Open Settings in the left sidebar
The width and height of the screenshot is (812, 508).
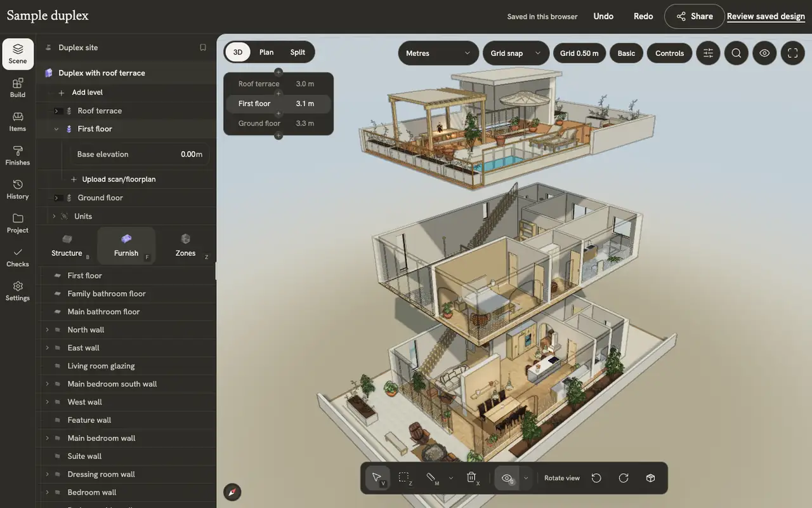coord(18,291)
